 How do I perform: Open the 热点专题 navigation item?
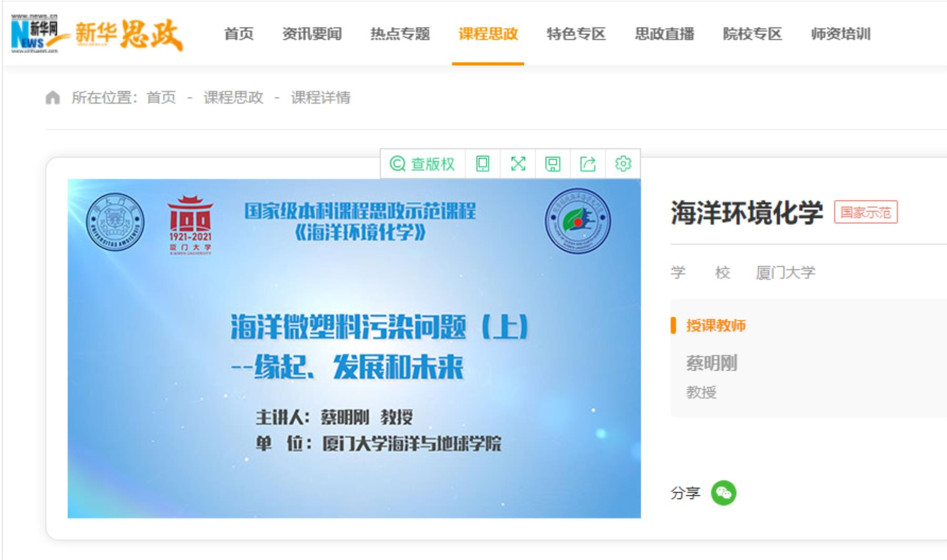coord(400,34)
